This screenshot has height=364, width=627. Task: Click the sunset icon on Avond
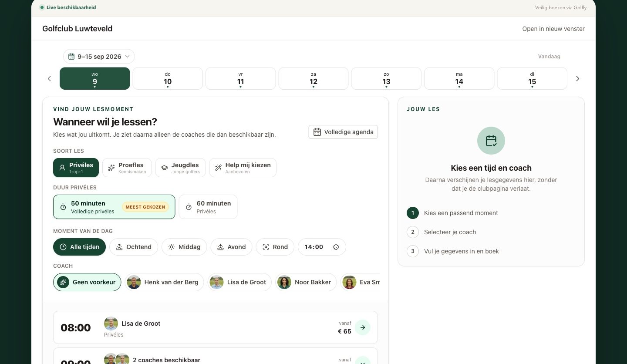tap(221, 247)
